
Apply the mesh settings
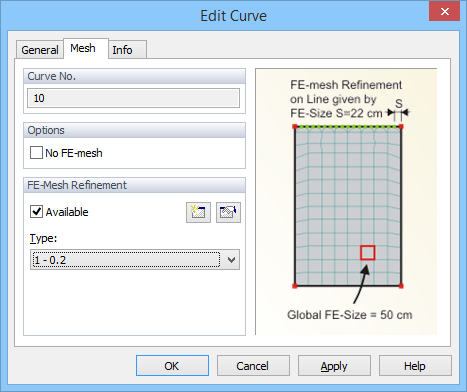click(334, 366)
